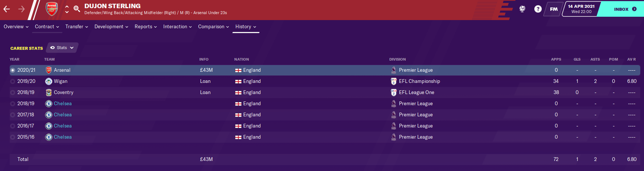Open the Development menu
644x171 pixels.
tap(111, 27)
